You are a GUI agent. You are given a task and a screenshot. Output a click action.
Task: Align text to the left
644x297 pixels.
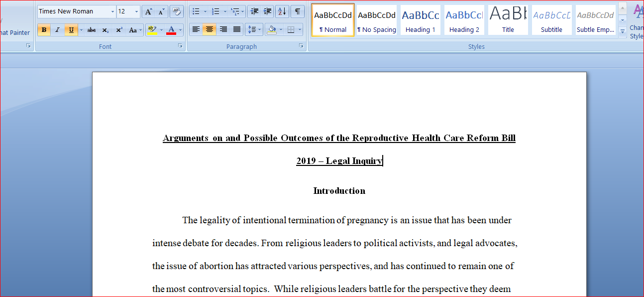point(196,30)
